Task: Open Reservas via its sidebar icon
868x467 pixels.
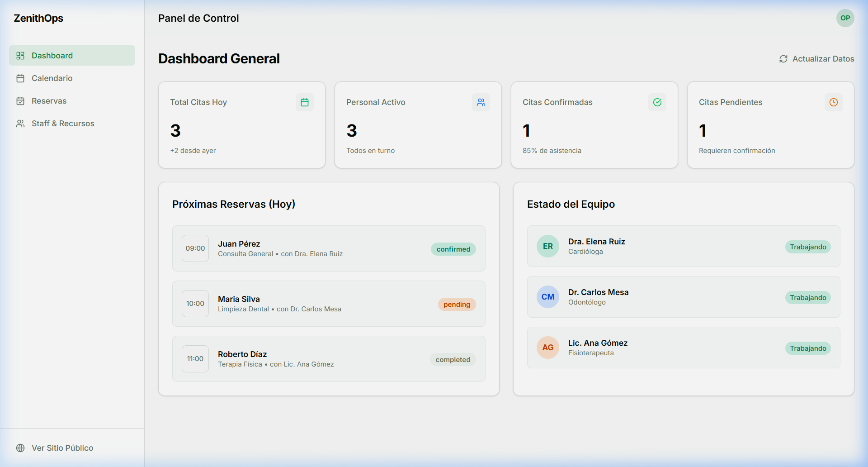Action: tap(20, 100)
